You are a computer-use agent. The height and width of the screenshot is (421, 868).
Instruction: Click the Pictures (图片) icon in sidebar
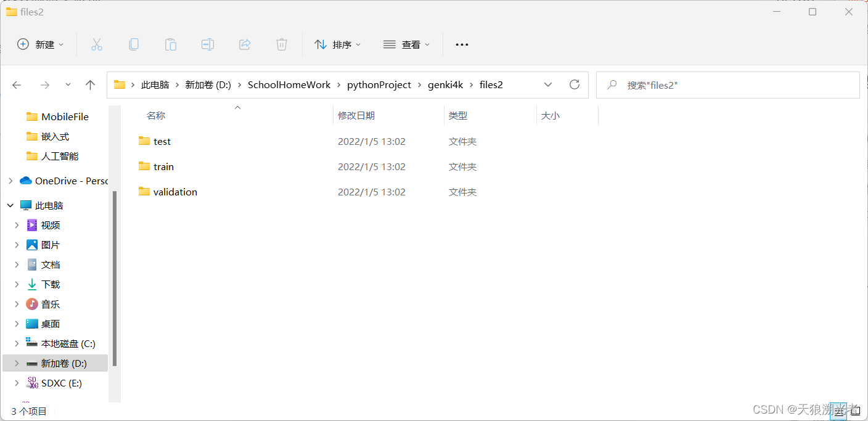(x=32, y=245)
